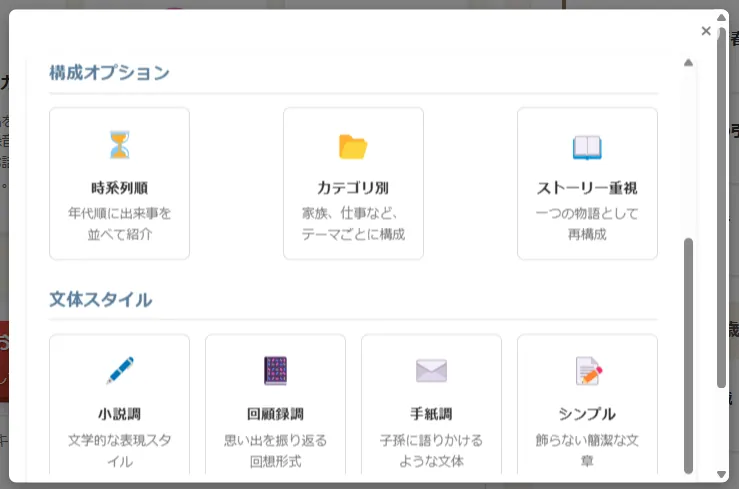
Task: Choose the 回顧録調 writing style card
Action: (275, 405)
